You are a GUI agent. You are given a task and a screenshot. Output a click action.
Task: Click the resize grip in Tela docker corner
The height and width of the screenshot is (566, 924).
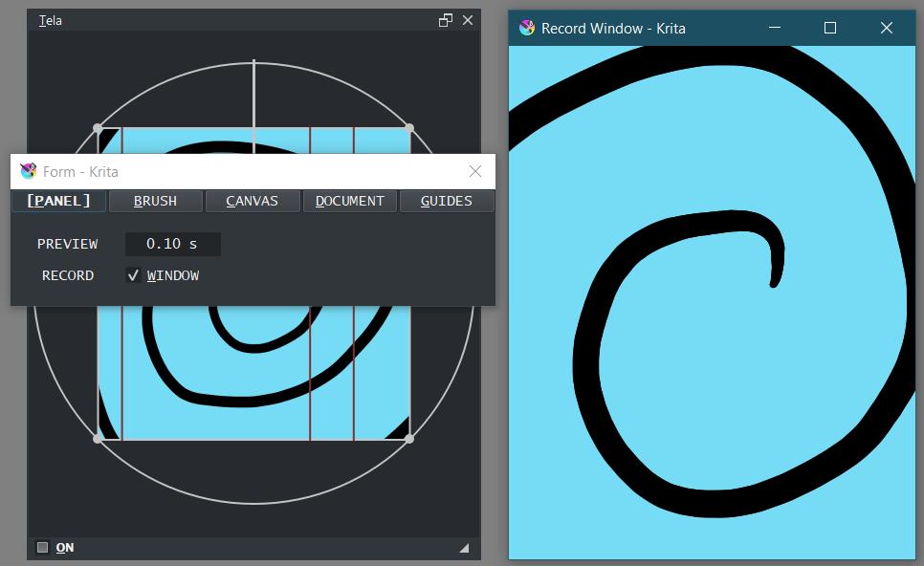tap(464, 548)
